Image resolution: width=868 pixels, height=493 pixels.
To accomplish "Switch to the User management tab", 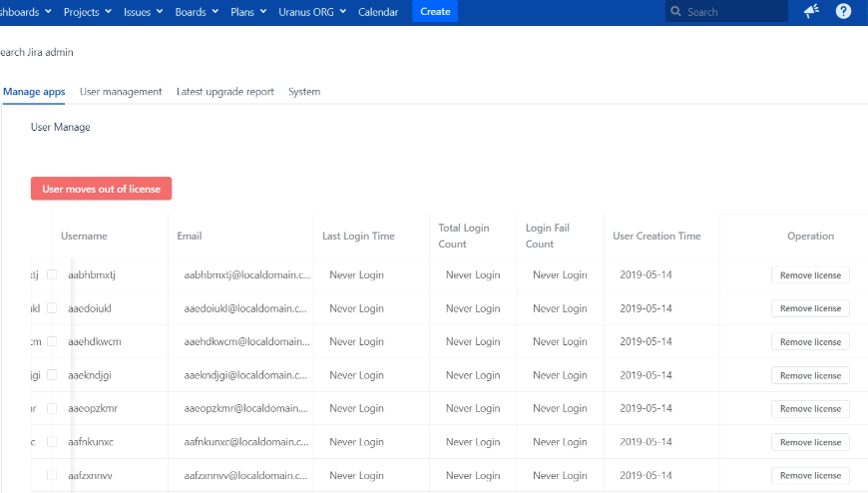I will click(x=121, y=92).
